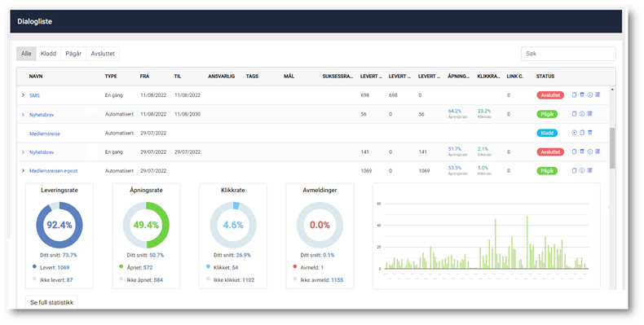Screen dimensions: 644x325
Task: Click the Se full statistikk button
Action: tap(51, 302)
